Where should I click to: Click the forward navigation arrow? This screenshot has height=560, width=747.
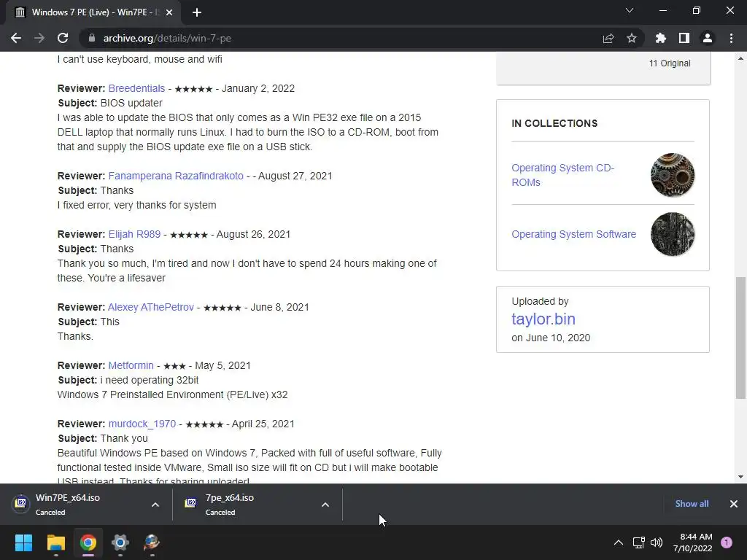[x=39, y=38]
